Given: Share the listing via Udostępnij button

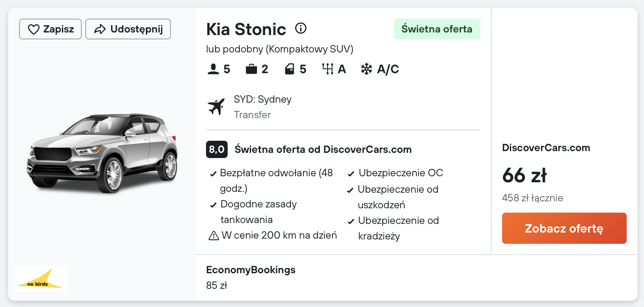Looking at the screenshot, I should tap(128, 29).
